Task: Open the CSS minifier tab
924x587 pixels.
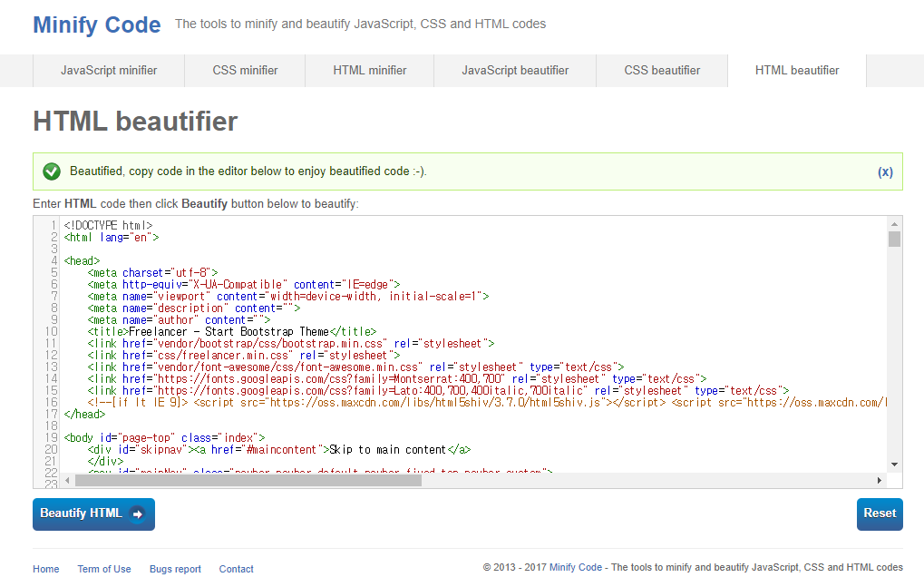Action: point(245,71)
